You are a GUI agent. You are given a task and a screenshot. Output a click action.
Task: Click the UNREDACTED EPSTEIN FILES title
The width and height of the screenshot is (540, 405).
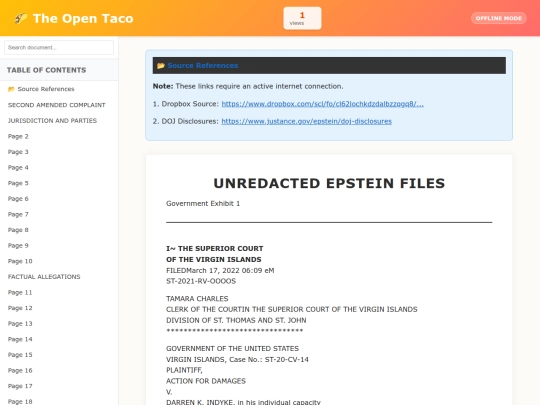click(x=329, y=183)
